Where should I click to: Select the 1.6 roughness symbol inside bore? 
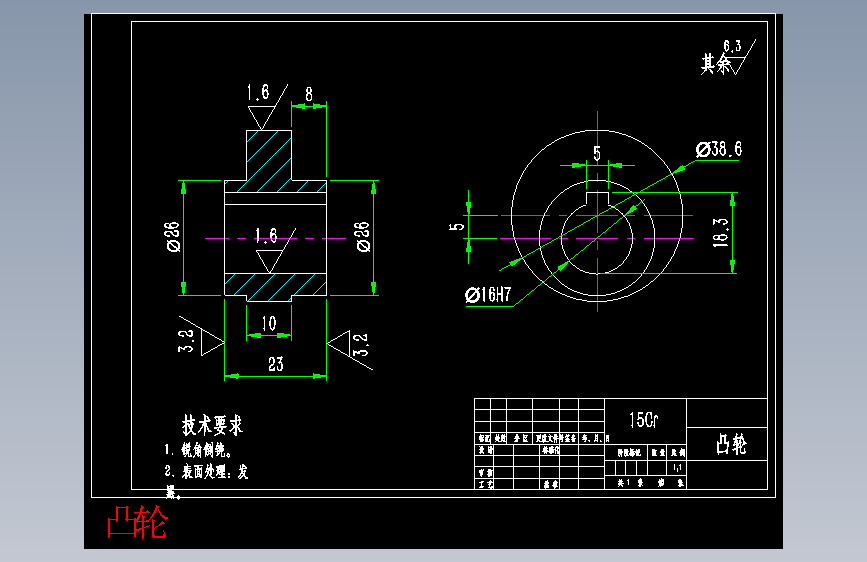coord(275,250)
